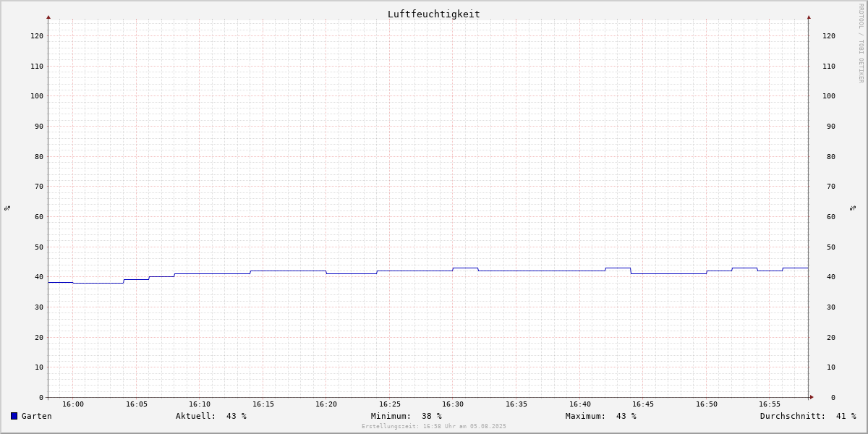Click the 16:25 time axis label
868x434 pixels.
pyautogui.click(x=390, y=404)
